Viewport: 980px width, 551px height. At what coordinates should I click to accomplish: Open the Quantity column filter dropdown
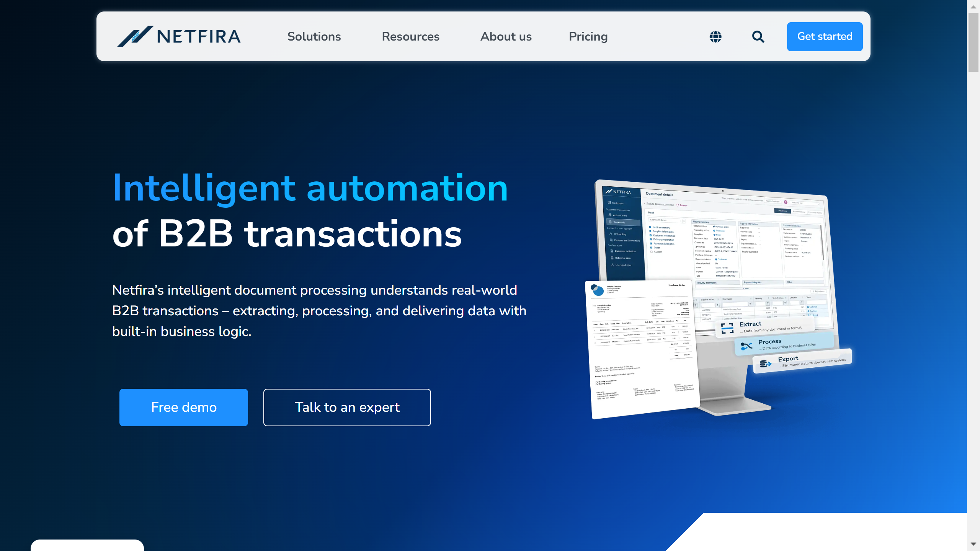click(768, 304)
